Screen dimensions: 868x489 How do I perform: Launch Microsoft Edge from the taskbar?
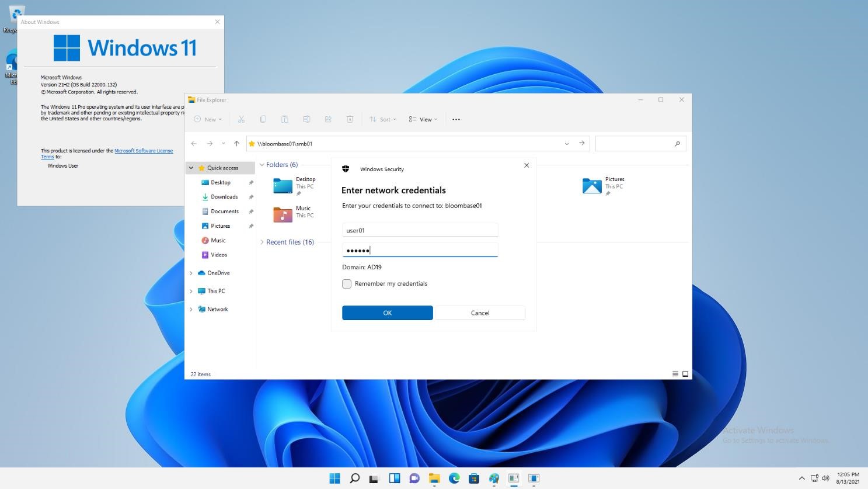(x=454, y=478)
